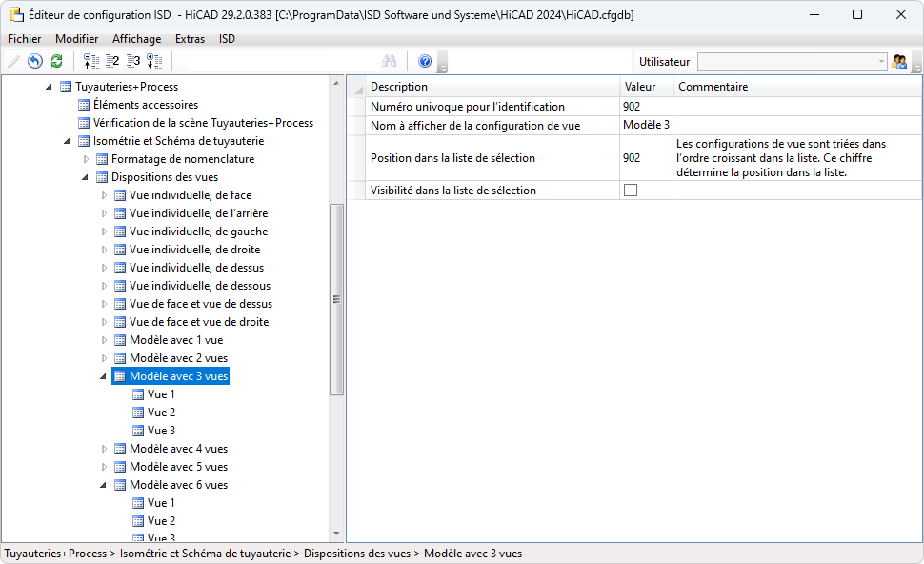Viewport: 924px width, 564px height.
Task: Click the tree vertical scrollbar thumb
Action: 336,299
